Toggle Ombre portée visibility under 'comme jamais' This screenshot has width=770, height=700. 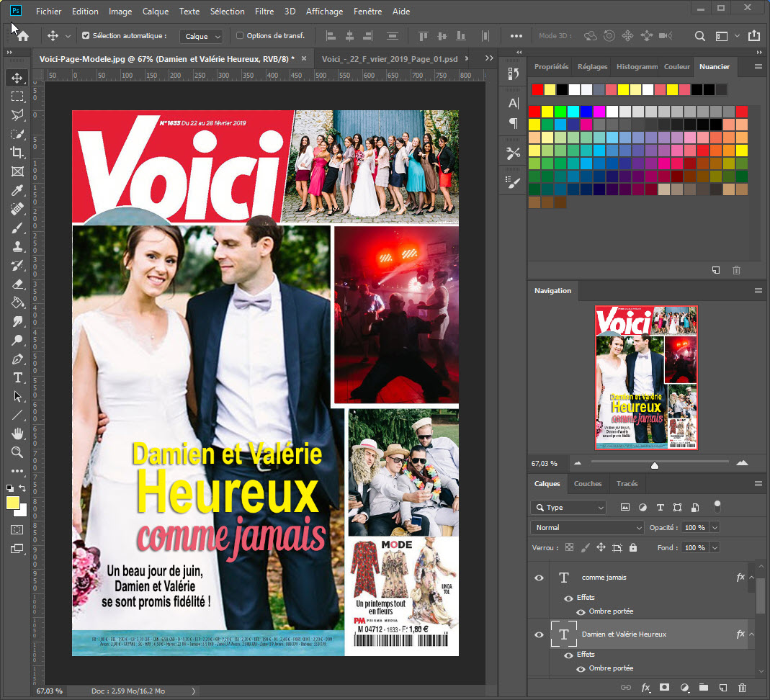581,612
